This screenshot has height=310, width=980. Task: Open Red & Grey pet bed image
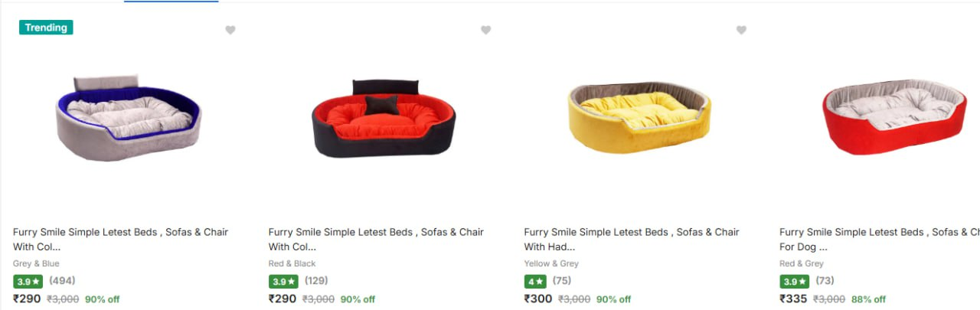[894, 116]
